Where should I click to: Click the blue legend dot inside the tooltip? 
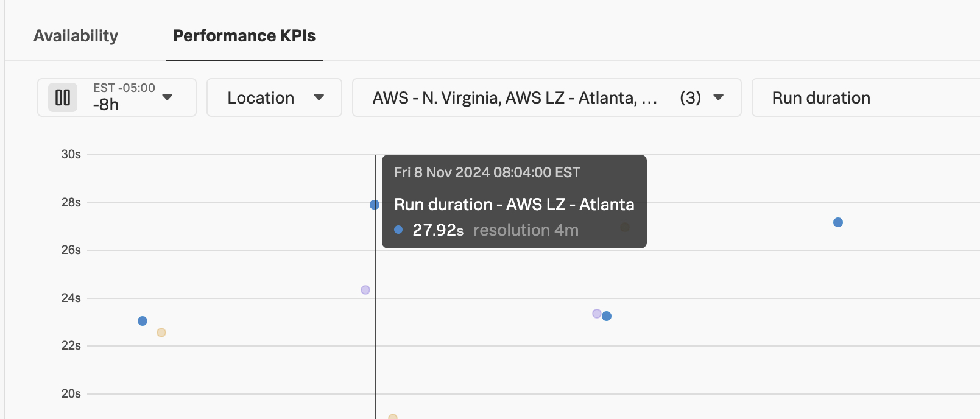pos(399,230)
